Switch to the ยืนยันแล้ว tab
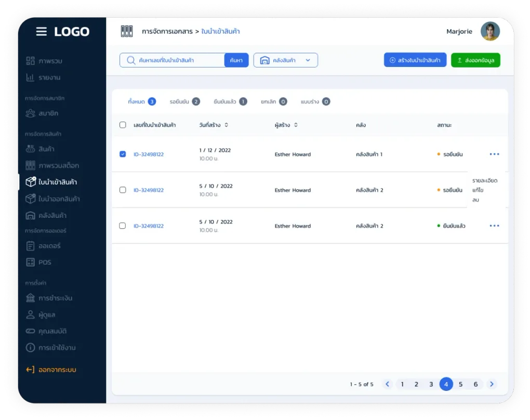Viewport: 530px width, 420px height. coord(230,101)
